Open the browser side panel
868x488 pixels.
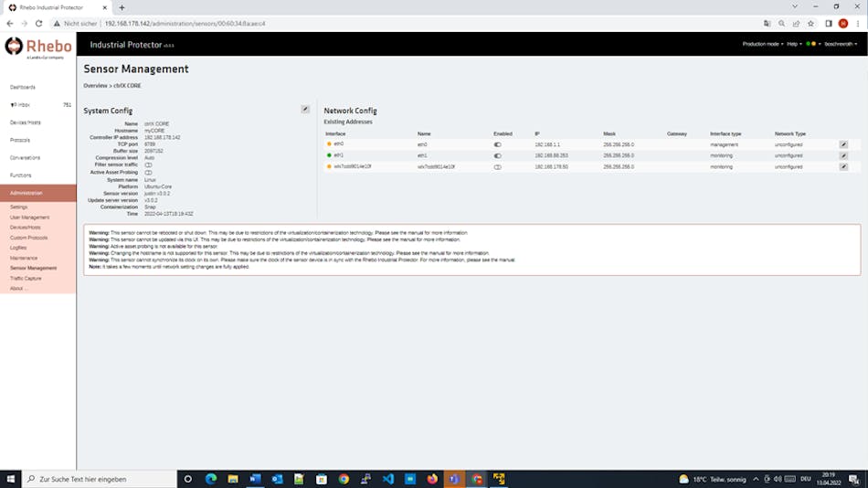829,24
